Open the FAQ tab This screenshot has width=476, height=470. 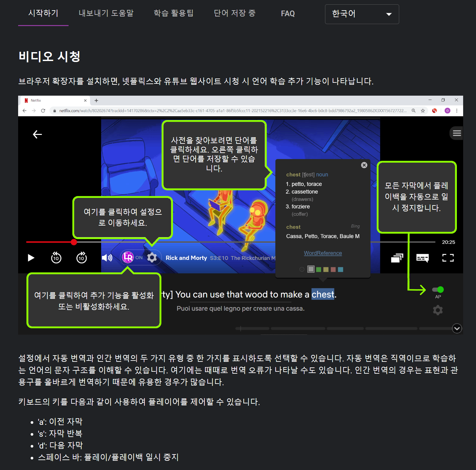tap(288, 14)
